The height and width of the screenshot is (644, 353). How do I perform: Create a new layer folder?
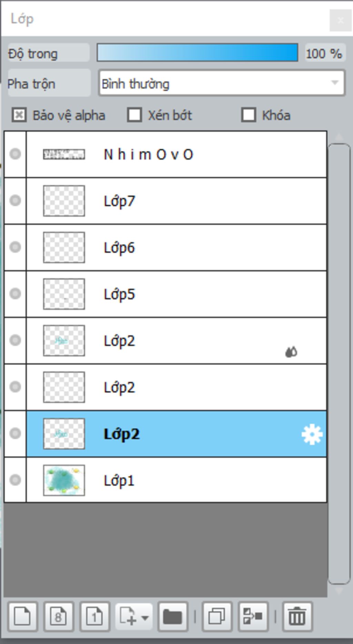[173, 616]
